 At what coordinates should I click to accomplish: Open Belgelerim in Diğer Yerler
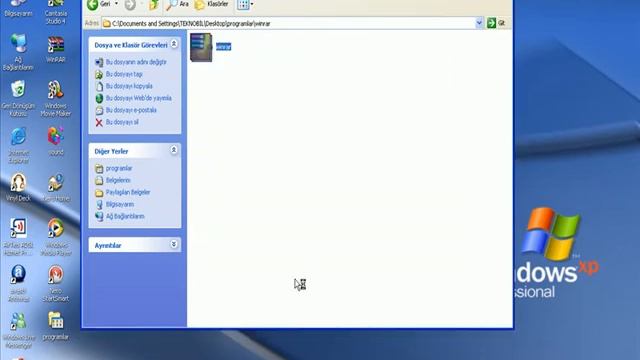click(x=118, y=180)
